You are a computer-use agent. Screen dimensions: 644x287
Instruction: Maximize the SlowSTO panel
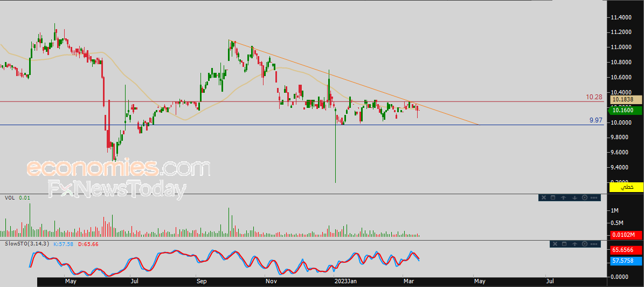click(x=564, y=244)
